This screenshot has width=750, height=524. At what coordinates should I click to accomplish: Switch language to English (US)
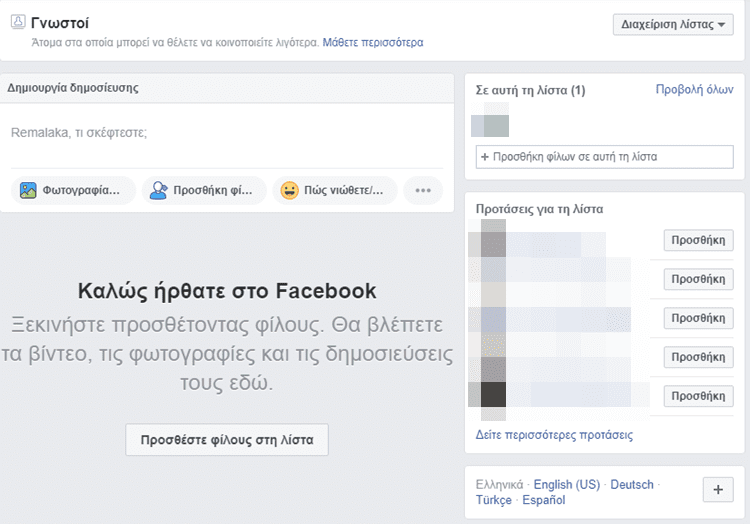[x=567, y=484]
